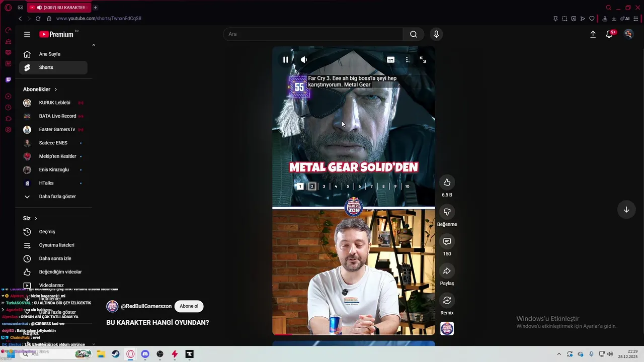This screenshot has height=362, width=644.
Task: Open Oynatma listeleri
Action: (x=53, y=245)
